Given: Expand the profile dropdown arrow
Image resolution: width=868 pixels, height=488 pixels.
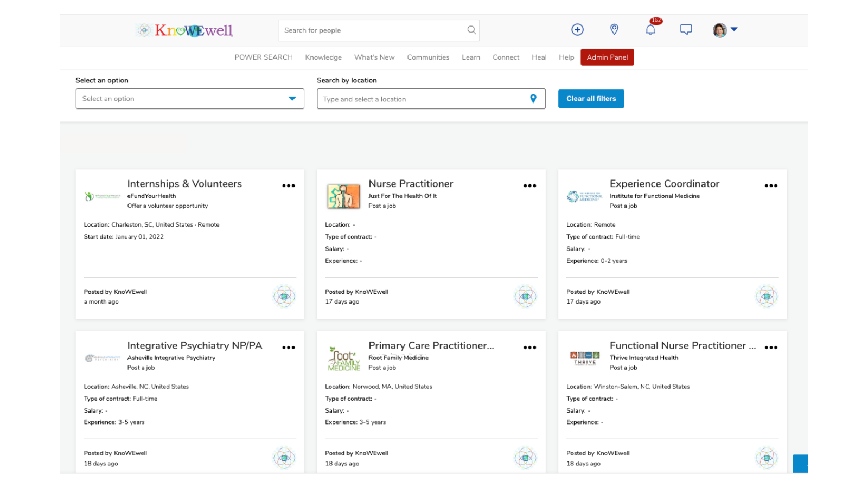Looking at the screenshot, I should (734, 29).
